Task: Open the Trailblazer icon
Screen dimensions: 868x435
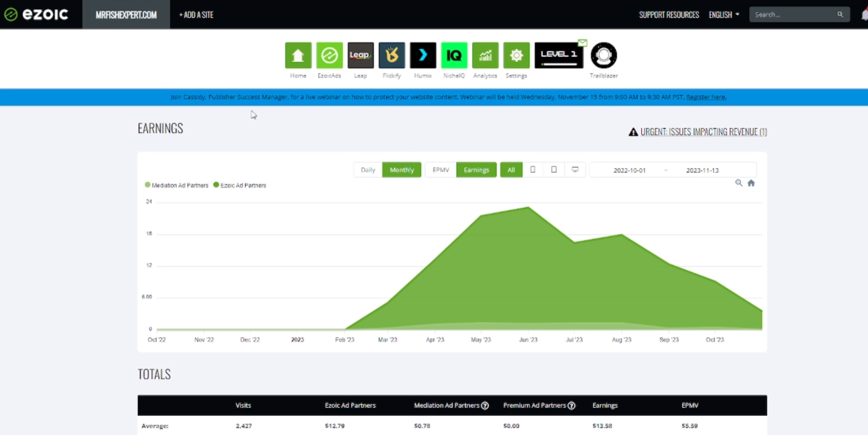Action: point(603,55)
